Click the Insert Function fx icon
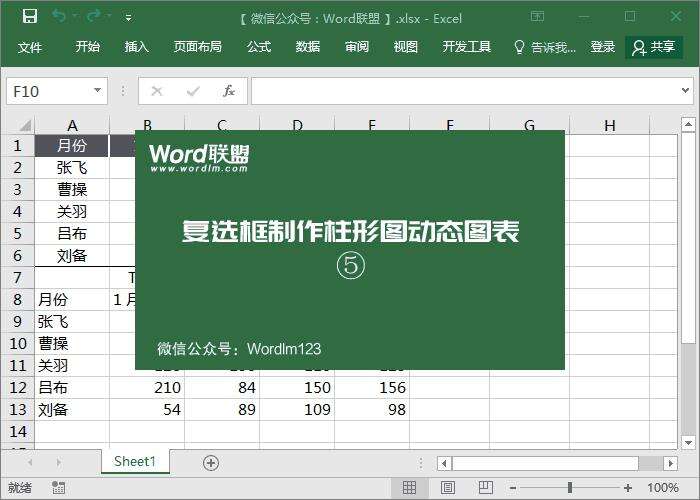The image size is (700, 500). [228, 91]
